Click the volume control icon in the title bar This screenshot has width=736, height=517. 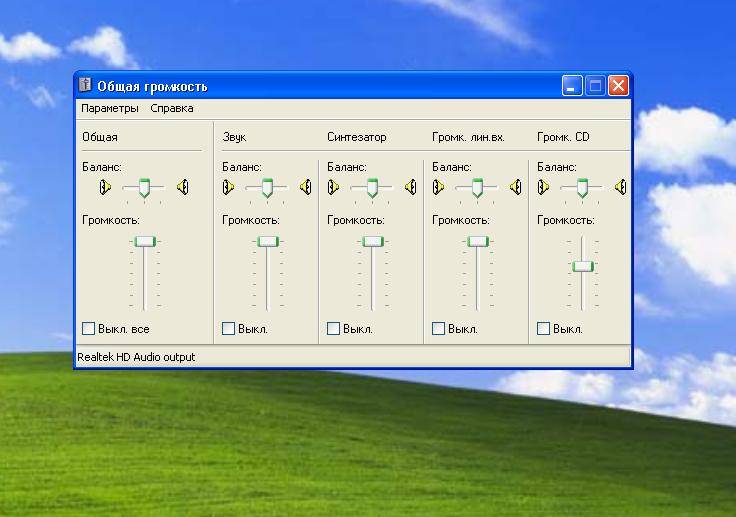tap(85, 85)
